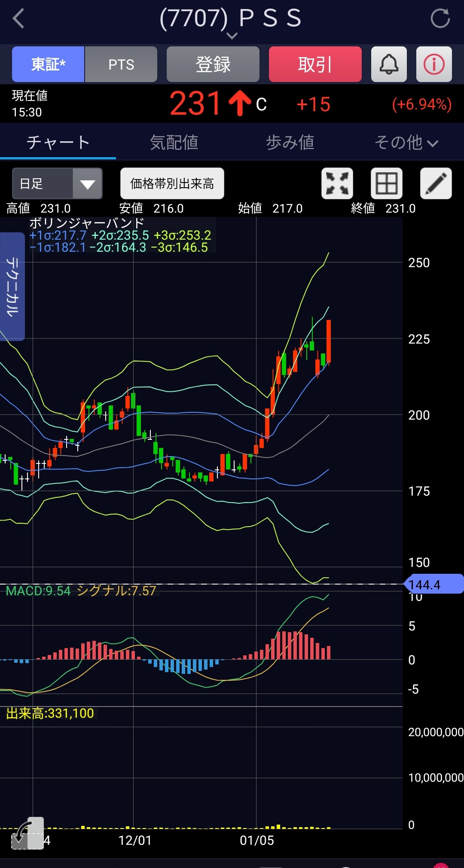The width and height of the screenshot is (464, 868).
Task: Expand chart to fullscreen view
Action: point(337,183)
